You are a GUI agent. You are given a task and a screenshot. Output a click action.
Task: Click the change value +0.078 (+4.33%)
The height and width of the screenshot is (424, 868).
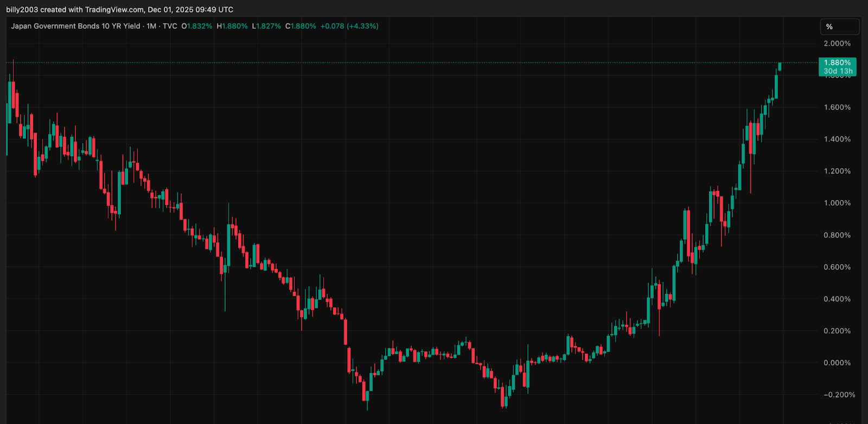pyautogui.click(x=349, y=26)
